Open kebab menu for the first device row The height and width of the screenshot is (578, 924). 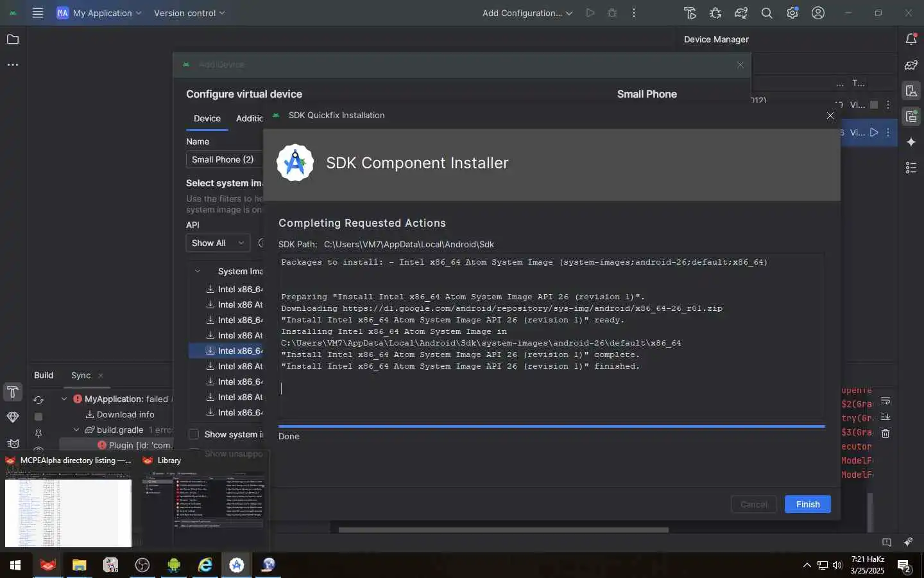pyautogui.click(x=888, y=105)
